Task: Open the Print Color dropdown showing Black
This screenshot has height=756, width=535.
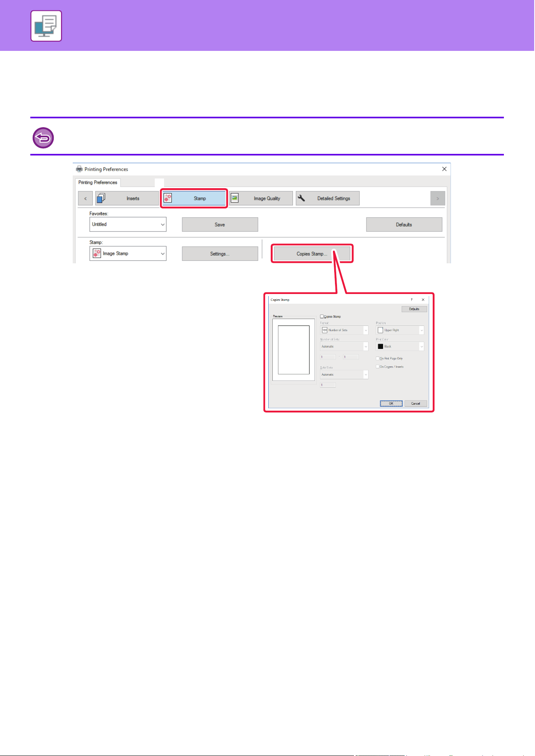Action: [400, 346]
